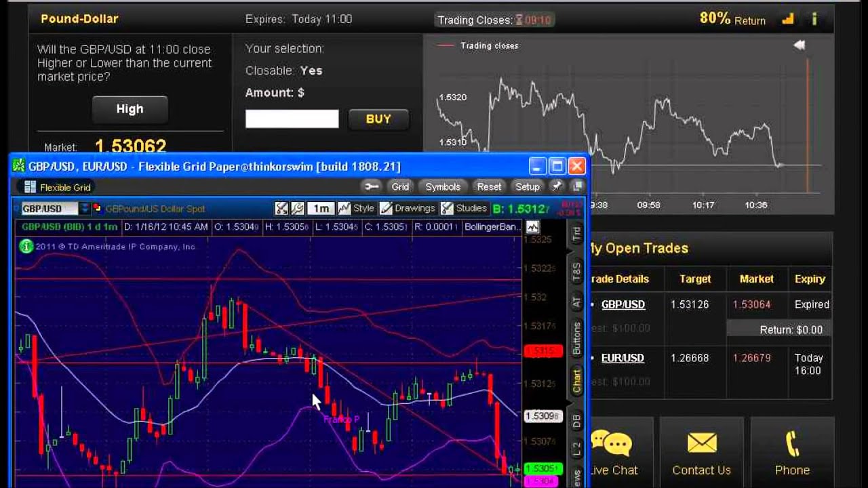Open the T&S side tab
Viewport: 868px width, 488px height.
(x=576, y=271)
